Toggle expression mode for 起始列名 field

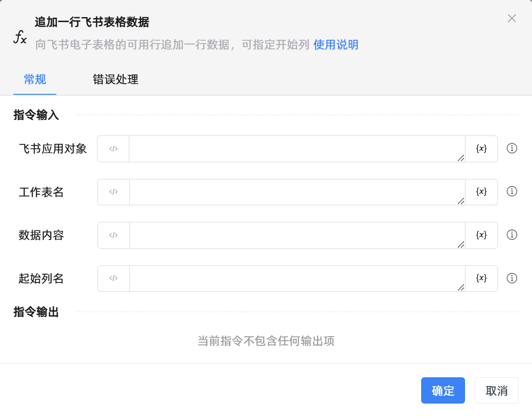(113, 278)
